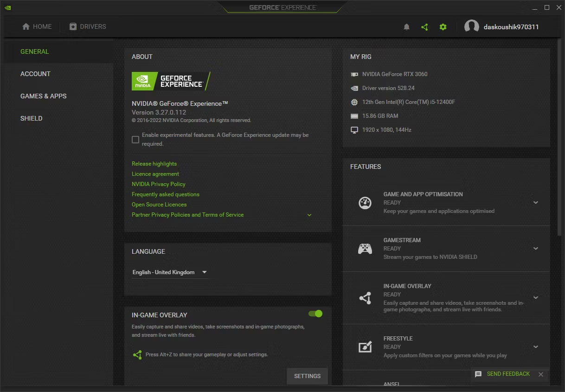Click the Version 3.27.0.112 text
565x392 pixels.
pos(159,112)
